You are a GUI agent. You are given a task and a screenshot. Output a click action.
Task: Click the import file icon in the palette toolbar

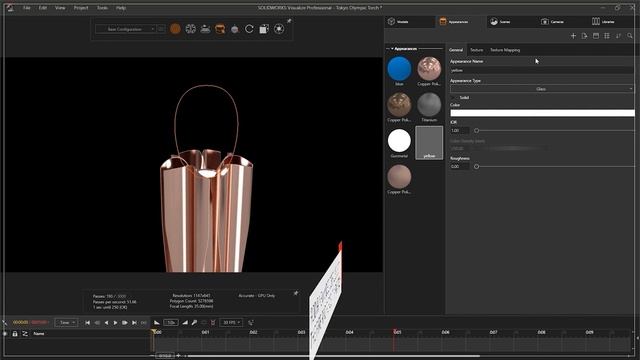[x=584, y=36]
